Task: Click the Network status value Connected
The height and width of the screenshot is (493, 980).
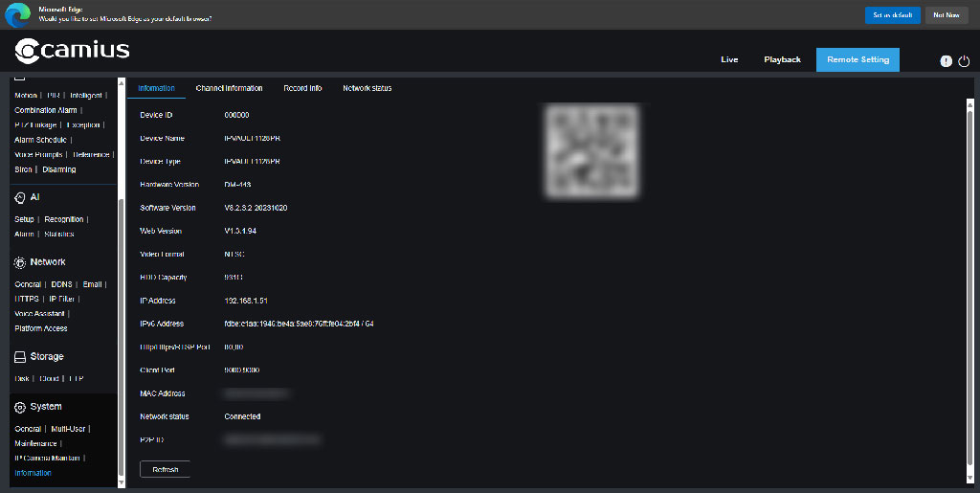Action: (x=242, y=416)
